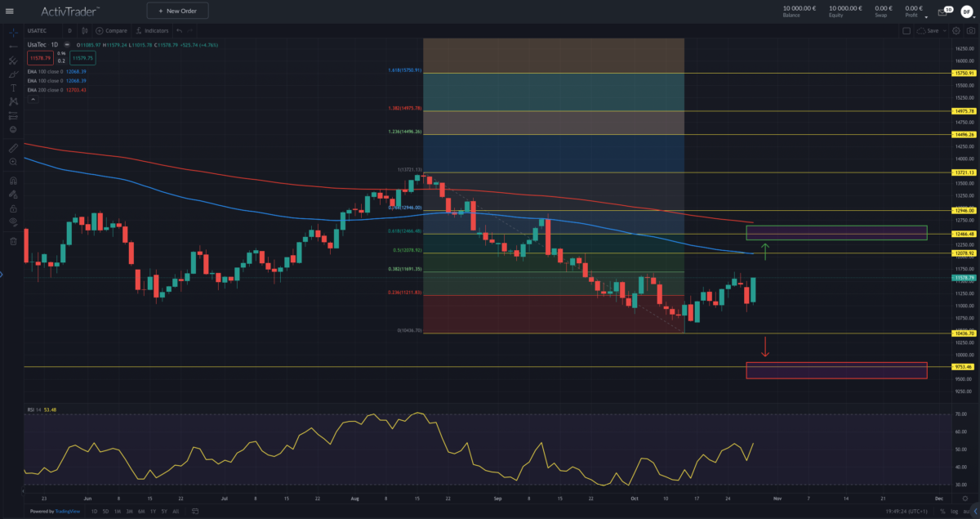Expand the DF account profile menu

click(968, 11)
